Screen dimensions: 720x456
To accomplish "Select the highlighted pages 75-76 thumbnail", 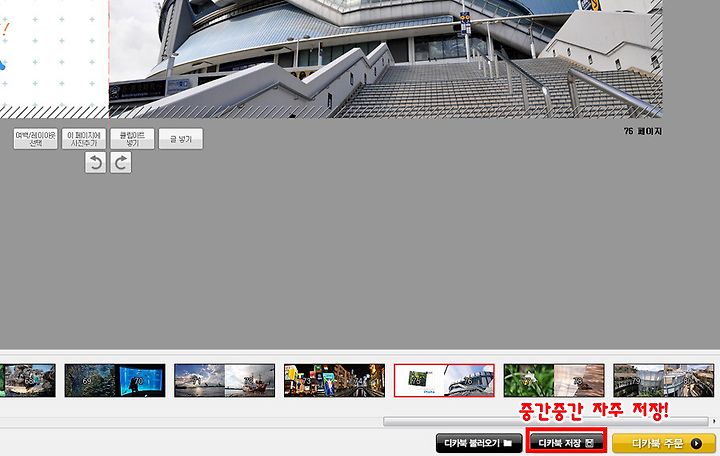I will point(444,380).
